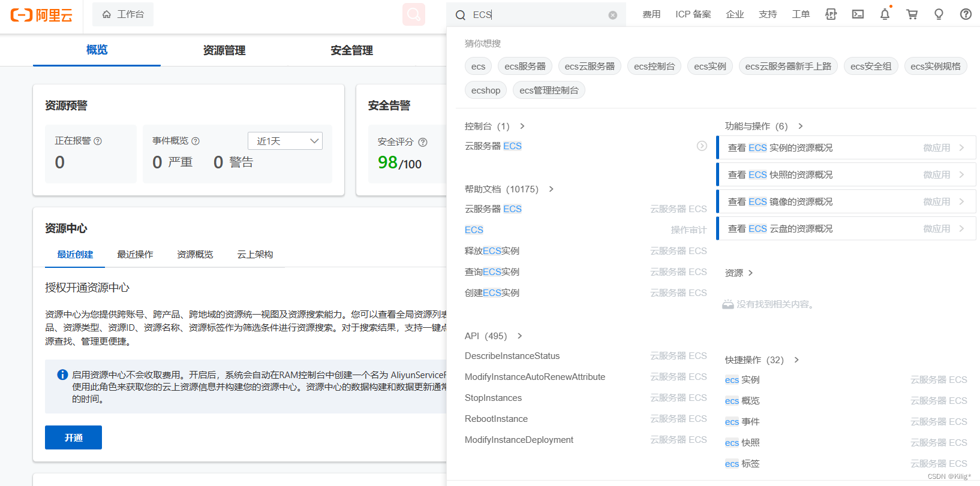Screen dimensions: 980x486
Task: Choose the ecs服务器 suggestion chip
Action: [525, 67]
